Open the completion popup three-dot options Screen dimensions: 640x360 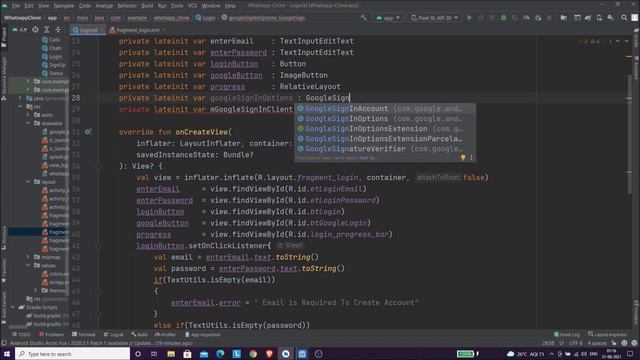point(471,158)
